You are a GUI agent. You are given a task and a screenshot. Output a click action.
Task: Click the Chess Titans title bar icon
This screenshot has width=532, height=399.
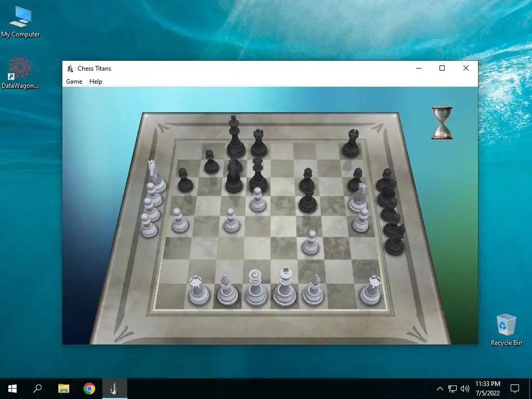[70, 68]
